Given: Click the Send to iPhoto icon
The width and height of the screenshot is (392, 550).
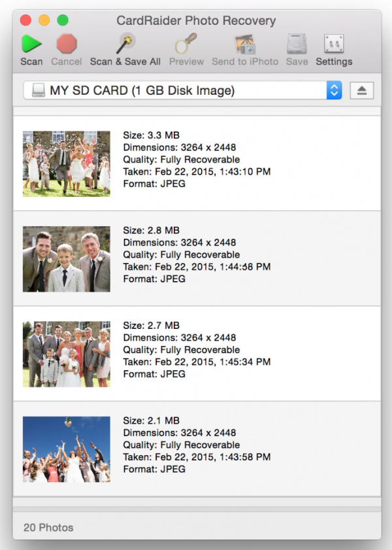Looking at the screenshot, I should [x=244, y=44].
